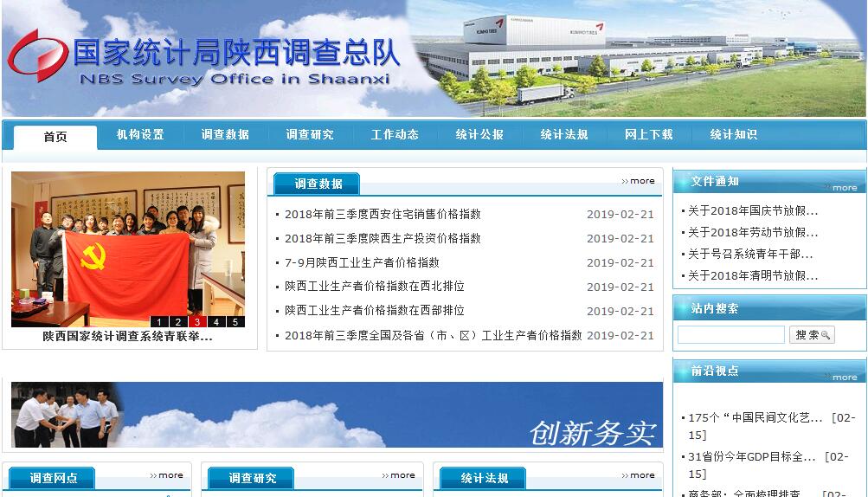Image resolution: width=868 pixels, height=497 pixels.
Task: Open 网上下载 navigation item
Action: point(649,134)
